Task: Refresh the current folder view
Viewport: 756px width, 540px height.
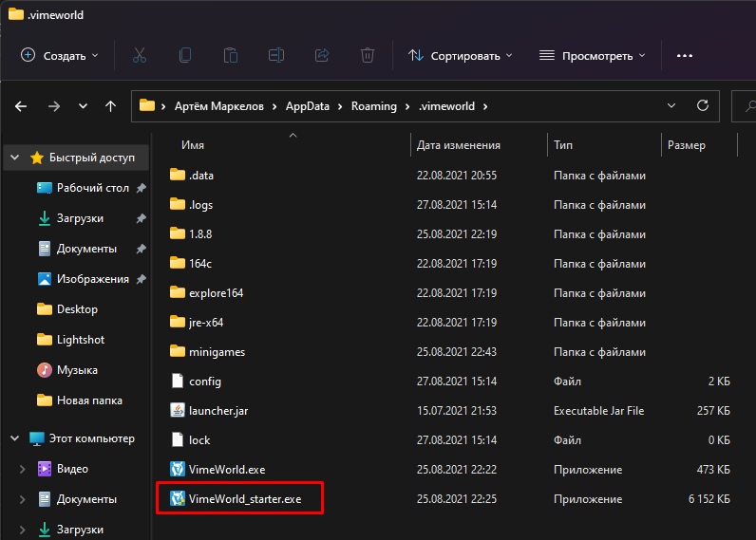Action: (x=703, y=105)
